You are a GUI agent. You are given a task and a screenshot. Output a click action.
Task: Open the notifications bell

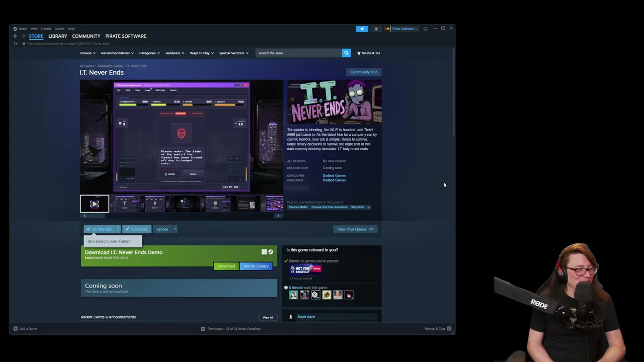376,29
